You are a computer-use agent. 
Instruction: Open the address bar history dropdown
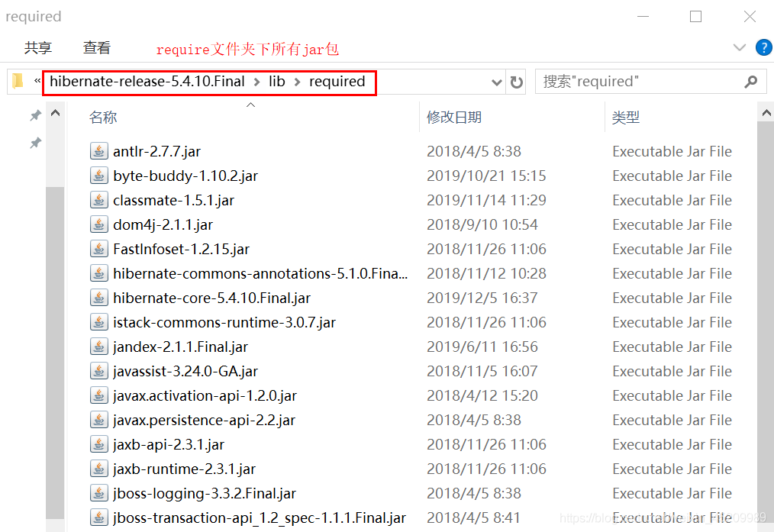click(497, 82)
